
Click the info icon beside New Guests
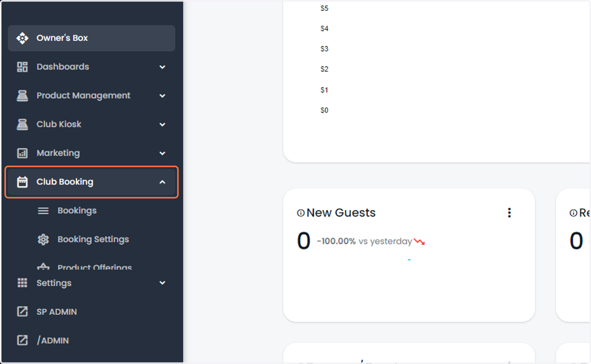(300, 213)
